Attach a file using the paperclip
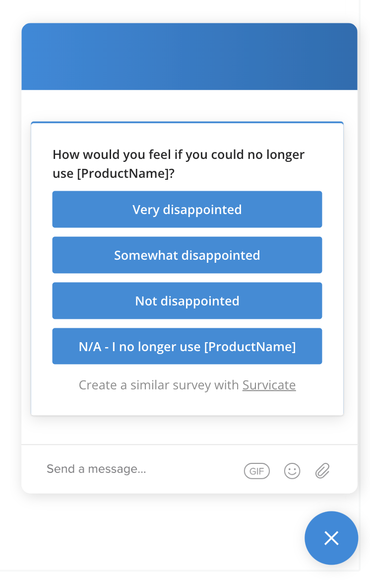Viewport: 370px width, 588px height. (322, 471)
